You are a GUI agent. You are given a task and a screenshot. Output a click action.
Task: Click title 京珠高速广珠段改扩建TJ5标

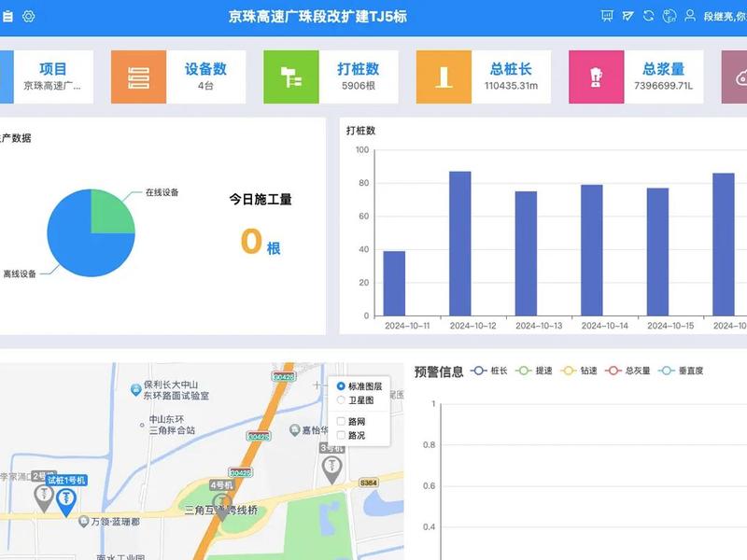(x=317, y=17)
